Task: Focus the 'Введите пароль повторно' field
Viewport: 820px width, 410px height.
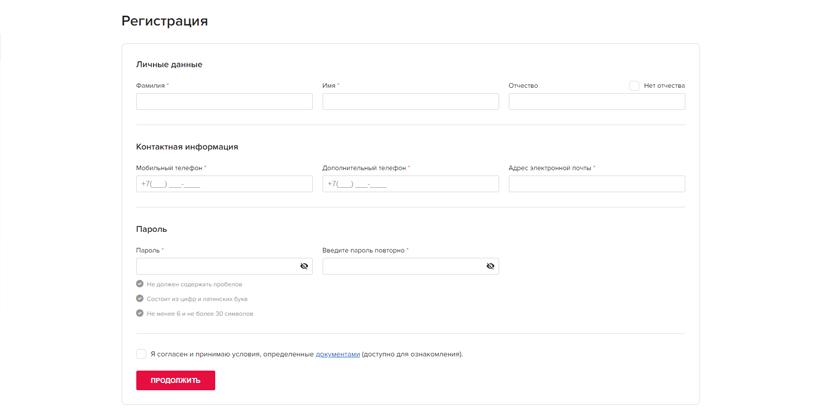Action: click(402, 266)
